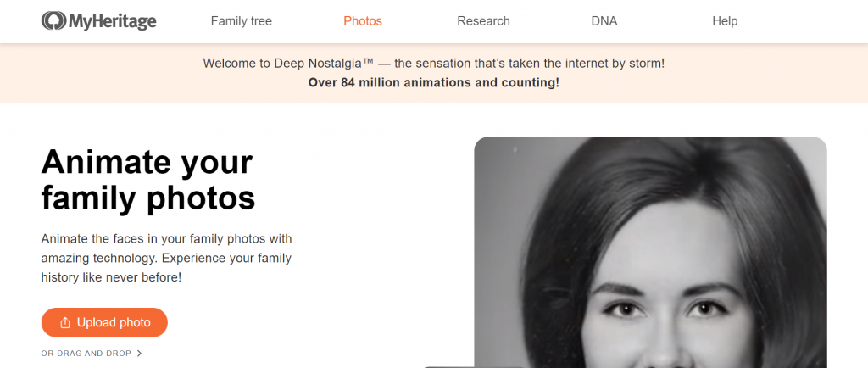Click the Animate your family photos heading

(147, 180)
